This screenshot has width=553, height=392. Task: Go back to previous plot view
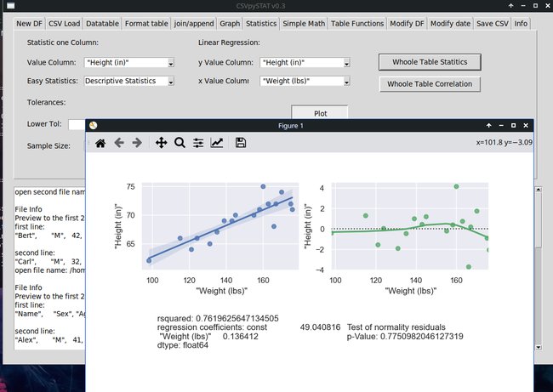pyautogui.click(x=119, y=143)
